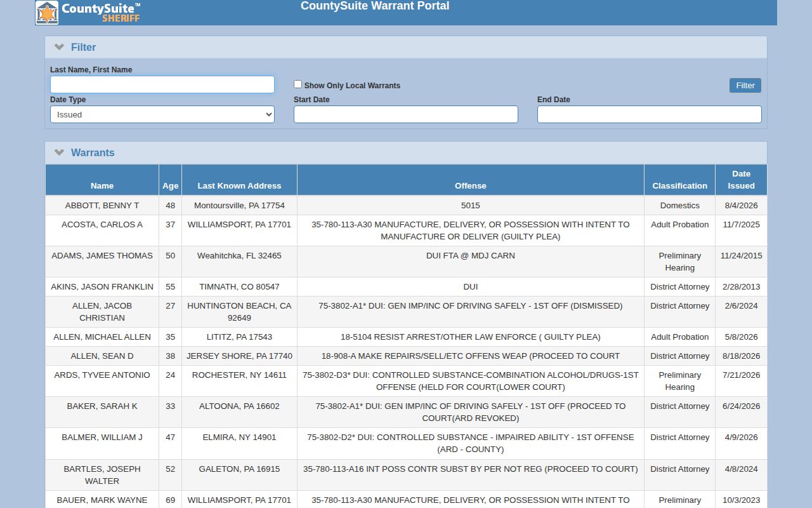Image resolution: width=812 pixels, height=508 pixels.
Task: Open the Date Type dropdown
Action: click(x=162, y=114)
